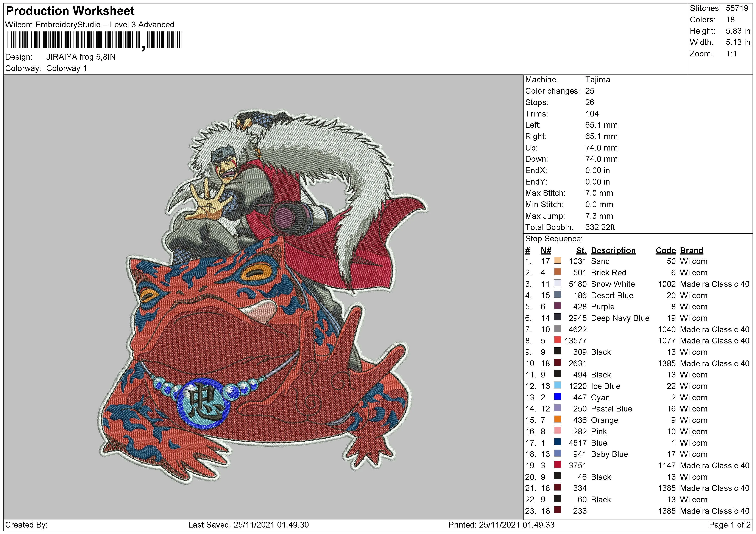Click the Pink color swatch
This screenshot has width=756, height=534.
[x=557, y=431]
